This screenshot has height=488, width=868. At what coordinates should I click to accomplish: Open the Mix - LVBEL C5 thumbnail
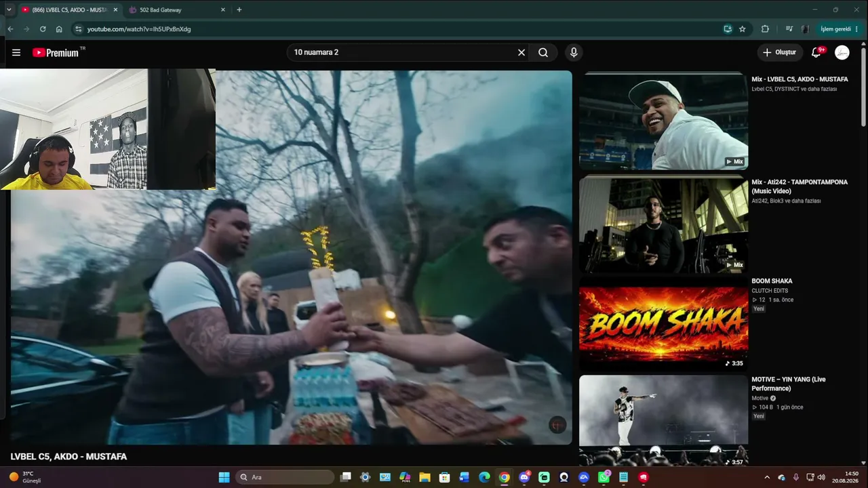pyautogui.click(x=663, y=121)
